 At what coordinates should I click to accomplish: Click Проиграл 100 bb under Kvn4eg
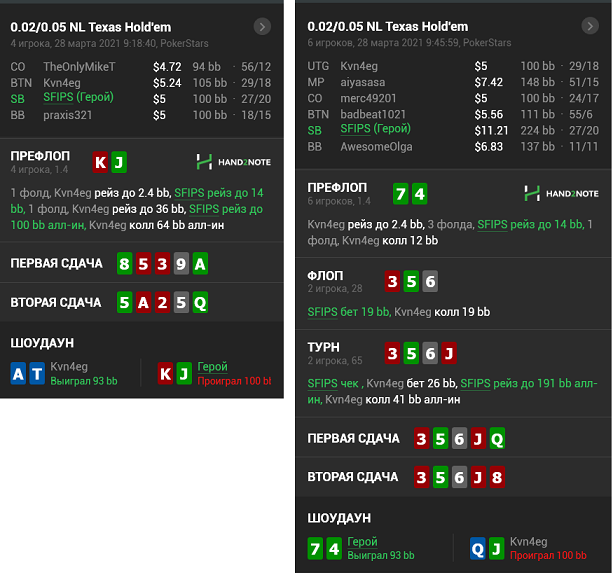548,555
